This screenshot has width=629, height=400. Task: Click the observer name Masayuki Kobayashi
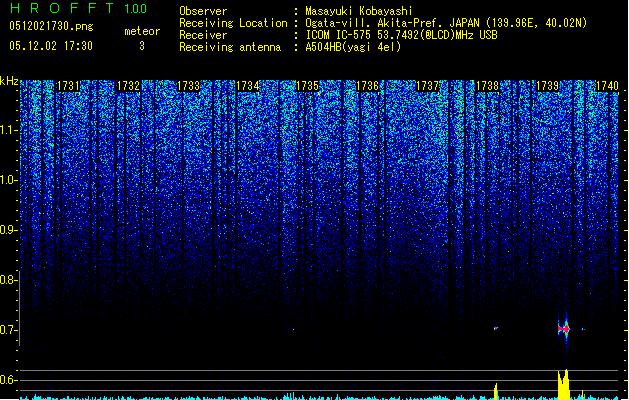point(359,11)
